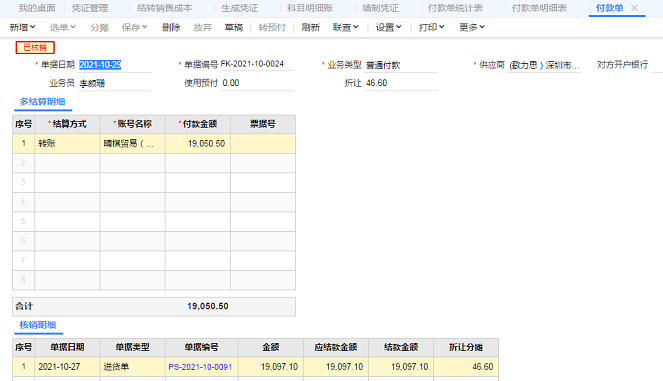Screen dimensions: 663x381
Task: Click the 折让分摊 column header
Action: point(466,348)
